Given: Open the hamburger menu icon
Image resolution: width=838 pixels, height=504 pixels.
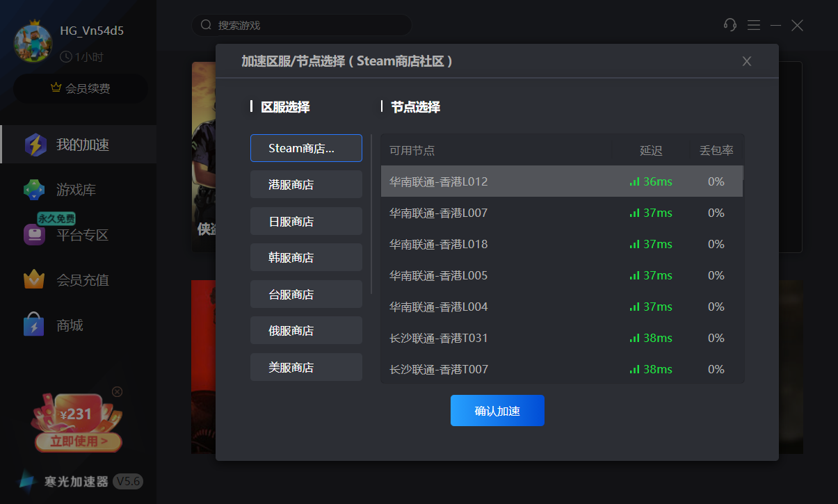Looking at the screenshot, I should tap(754, 25).
